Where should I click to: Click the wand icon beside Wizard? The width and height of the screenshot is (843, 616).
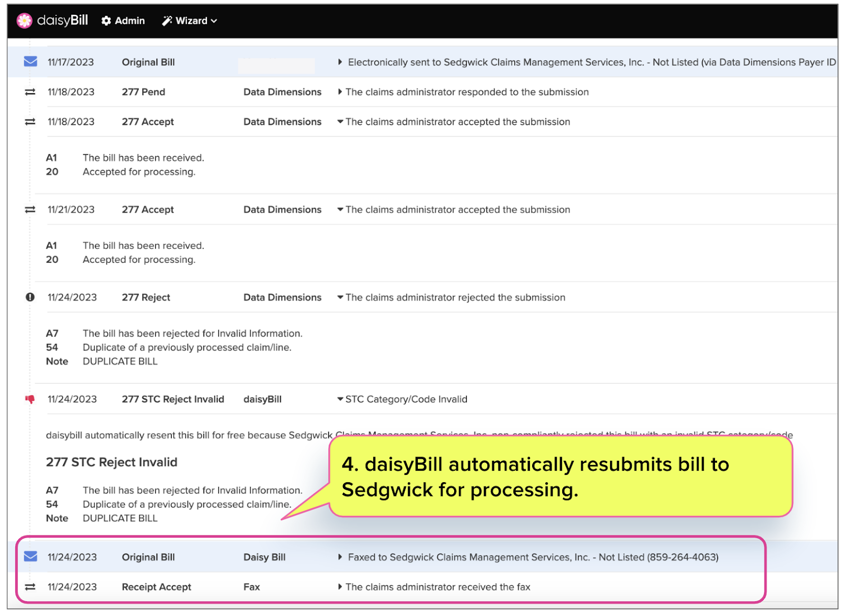pyautogui.click(x=167, y=21)
